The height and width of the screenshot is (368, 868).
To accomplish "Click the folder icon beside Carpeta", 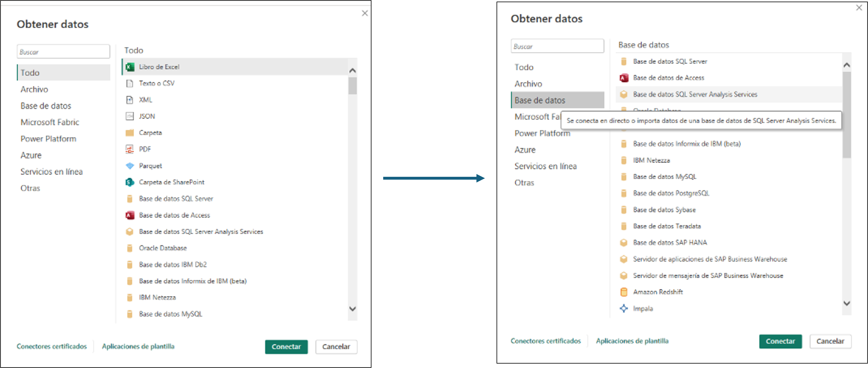I will pos(130,133).
